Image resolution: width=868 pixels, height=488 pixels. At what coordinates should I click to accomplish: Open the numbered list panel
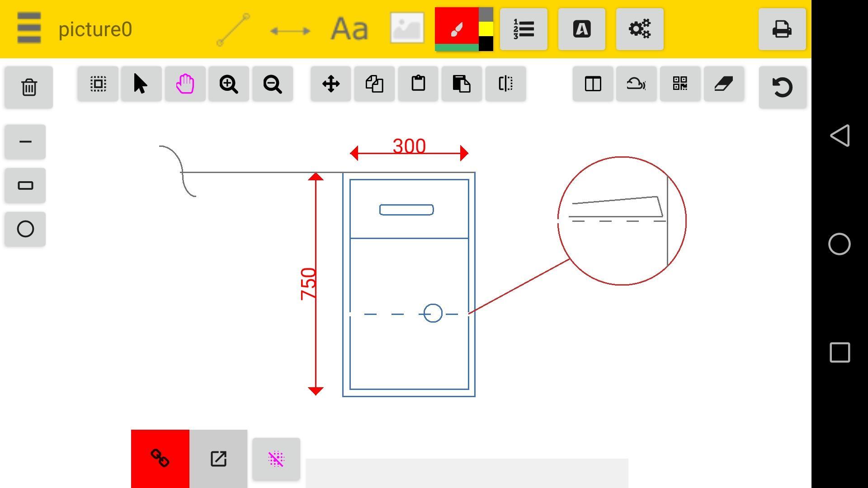pos(524,29)
